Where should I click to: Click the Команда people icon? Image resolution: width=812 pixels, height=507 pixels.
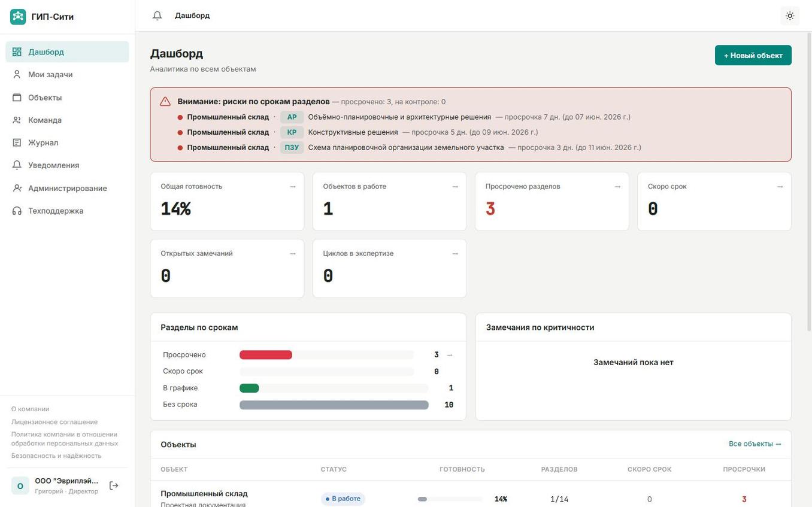click(17, 120)
